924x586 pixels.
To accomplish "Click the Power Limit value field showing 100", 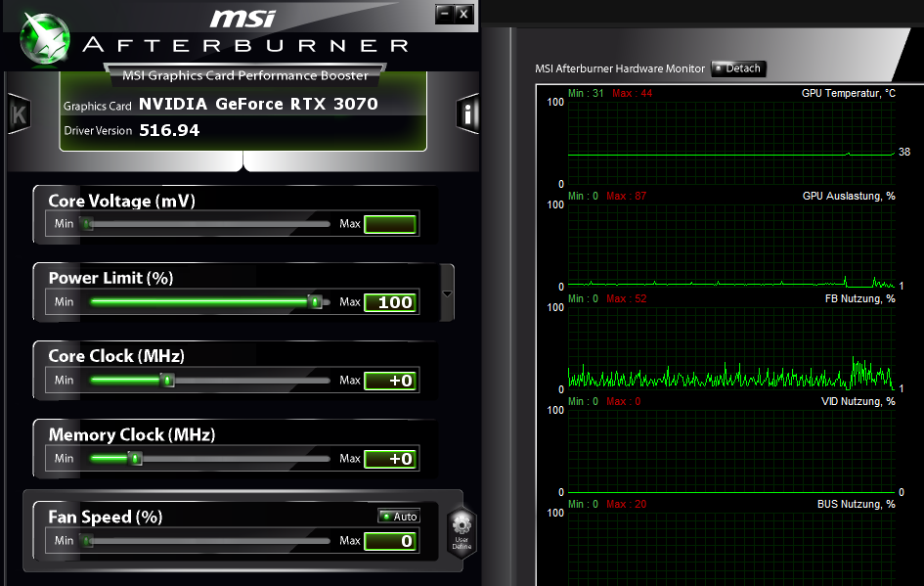I will [390, 302].
